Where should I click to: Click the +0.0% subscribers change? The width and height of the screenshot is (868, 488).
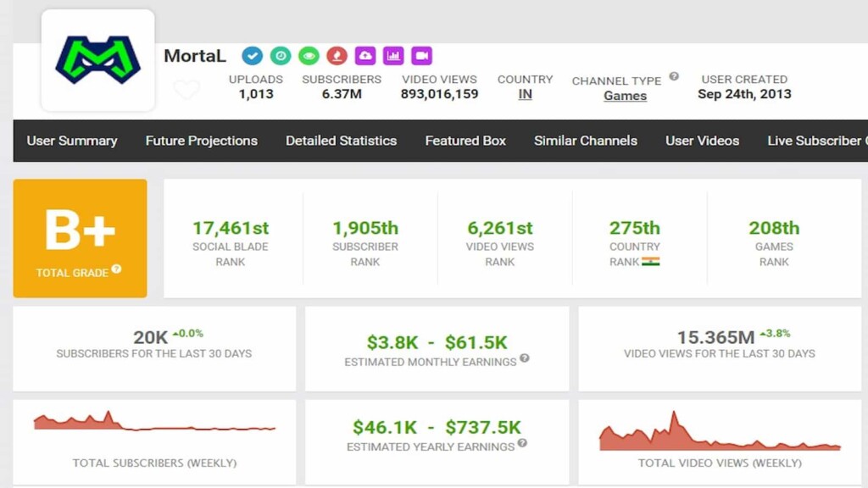tap(188, 333)
